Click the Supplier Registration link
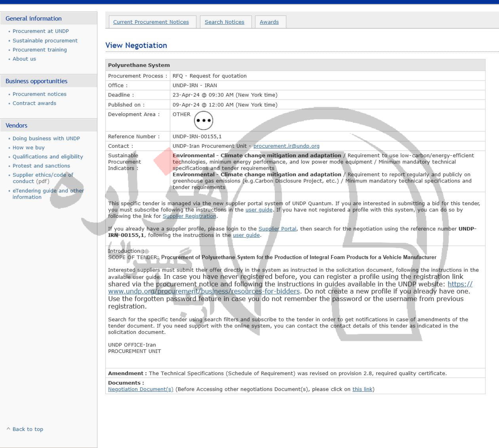The width and height of the screenshot is (499, 448). click(x=189, y=216)
